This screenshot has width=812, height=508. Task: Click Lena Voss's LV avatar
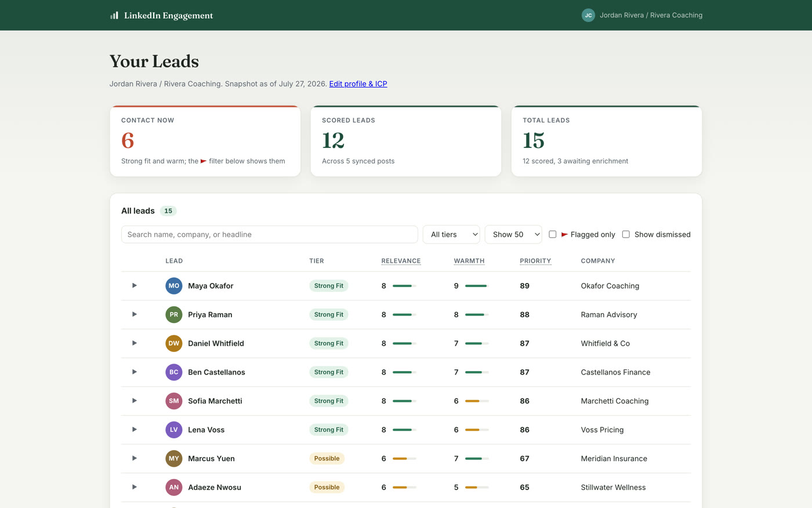point(174,430)
